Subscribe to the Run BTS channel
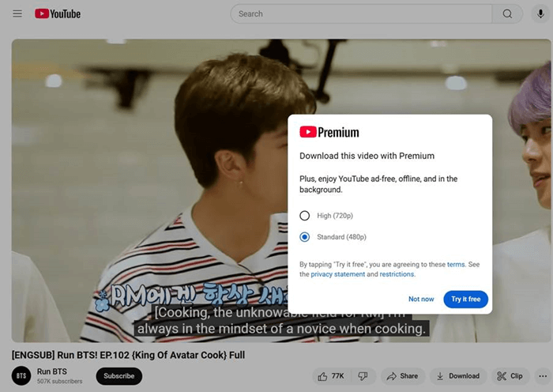The image size is (553, 392). point(118,376)
